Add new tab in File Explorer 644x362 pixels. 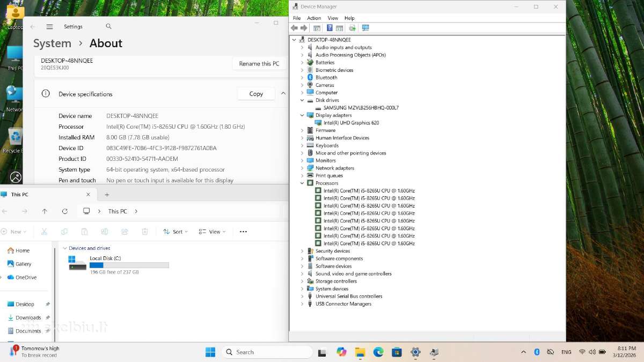[x=107, y=195]
